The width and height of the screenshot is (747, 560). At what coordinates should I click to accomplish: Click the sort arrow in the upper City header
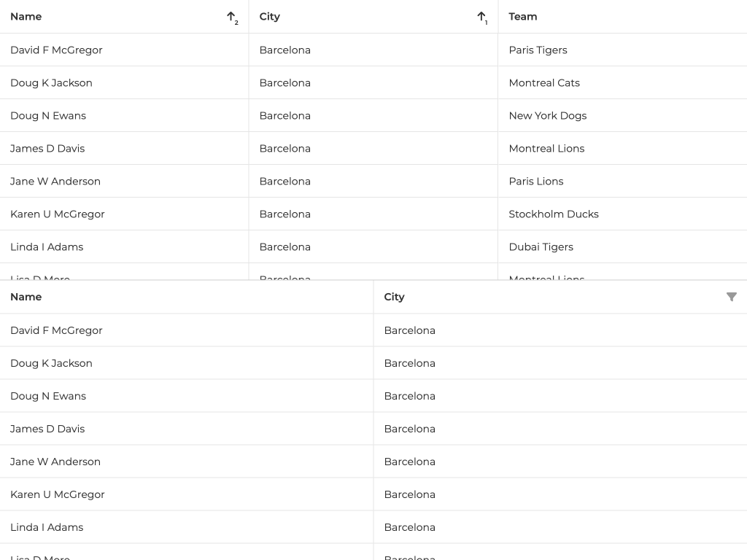(x=481, y=17)
